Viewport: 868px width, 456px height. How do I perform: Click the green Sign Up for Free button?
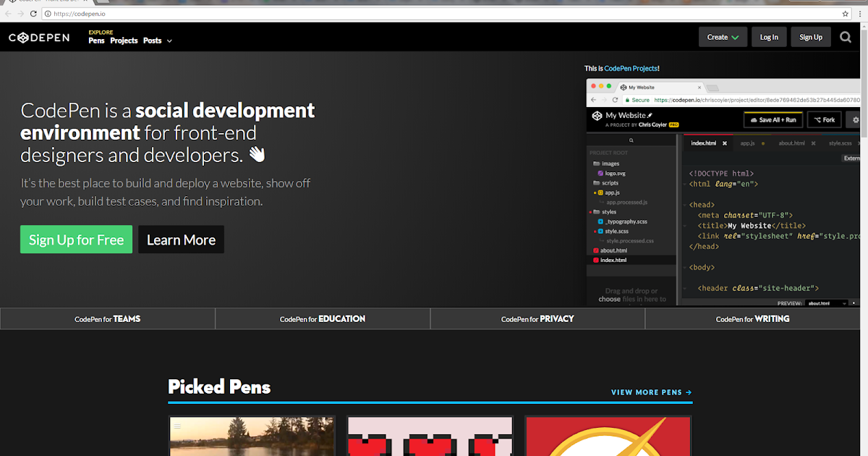pyautogui.click(x=76, y=240)
